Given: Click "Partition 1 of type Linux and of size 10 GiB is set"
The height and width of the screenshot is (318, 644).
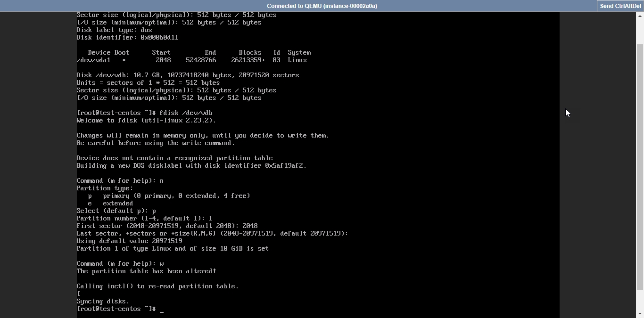Looking at the screenshot, I should click(x=173, y=249).
